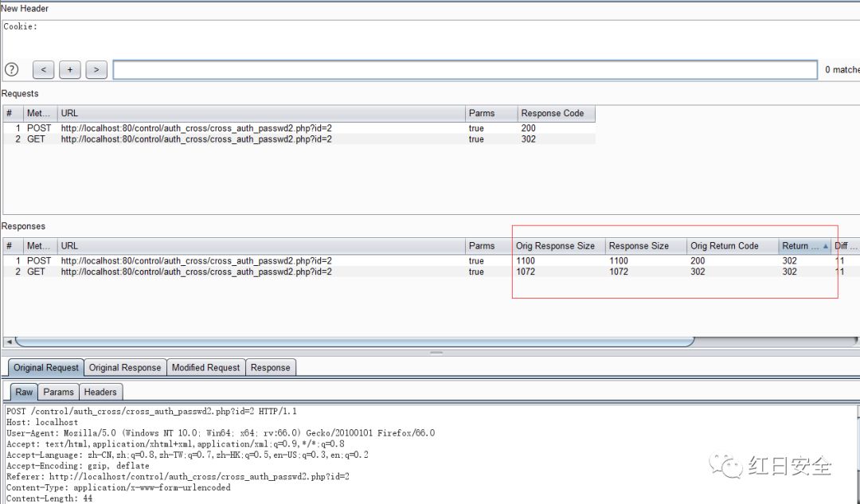
Task: Select the Original Request tab
Action: 46,367
